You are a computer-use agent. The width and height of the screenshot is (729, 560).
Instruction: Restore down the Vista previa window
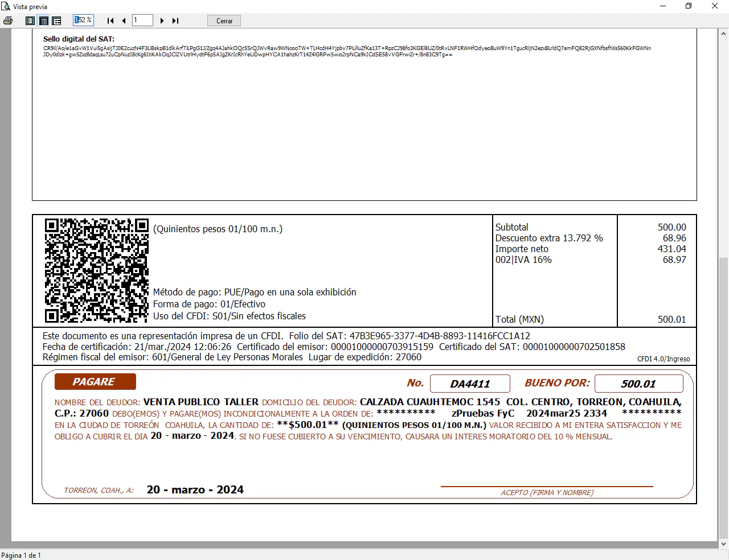pyautogui.click(x=689, y=6)
